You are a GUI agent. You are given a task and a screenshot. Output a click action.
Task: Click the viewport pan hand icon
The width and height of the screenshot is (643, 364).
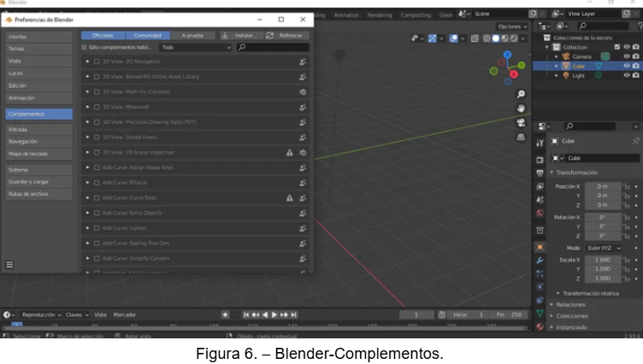click(521, 109)
